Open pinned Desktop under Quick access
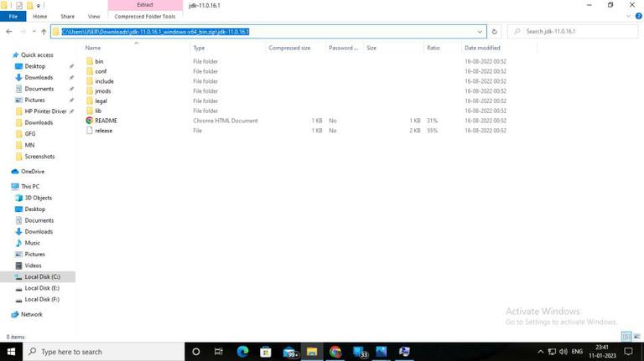The height and width of the screenshot is (361, 644). (35, 66)
